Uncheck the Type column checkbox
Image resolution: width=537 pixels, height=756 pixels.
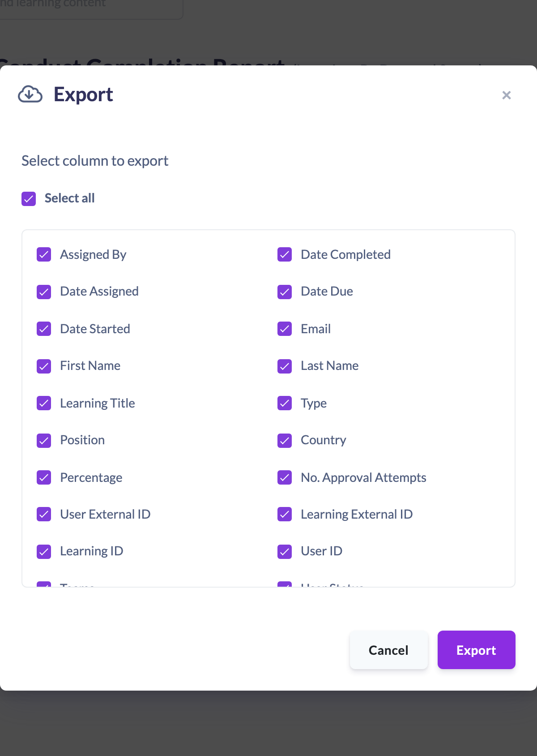285,403
